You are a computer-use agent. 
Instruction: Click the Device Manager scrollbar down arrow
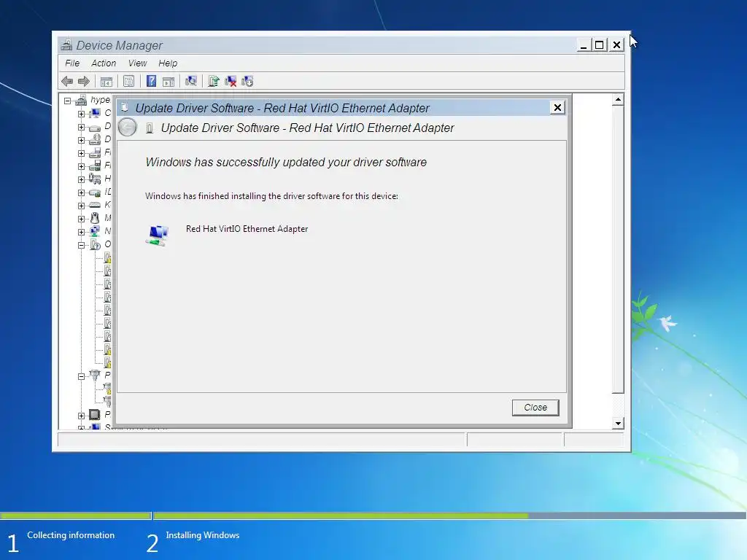coord(618,424)
